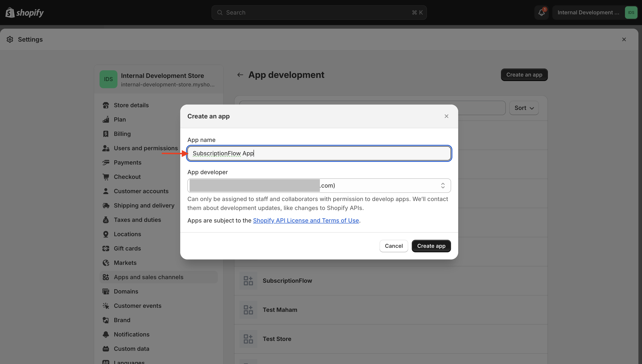Open Payments settings

(158, 163)
